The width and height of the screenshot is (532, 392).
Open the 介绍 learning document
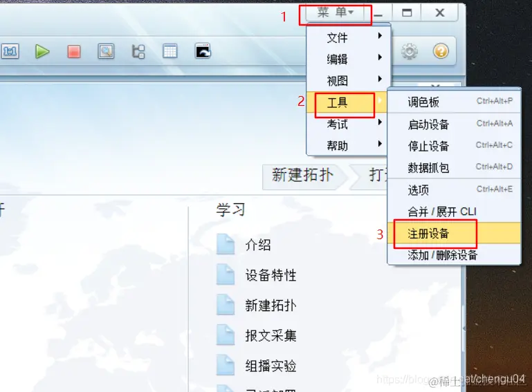pyautogui.click(x=258, y=245)
